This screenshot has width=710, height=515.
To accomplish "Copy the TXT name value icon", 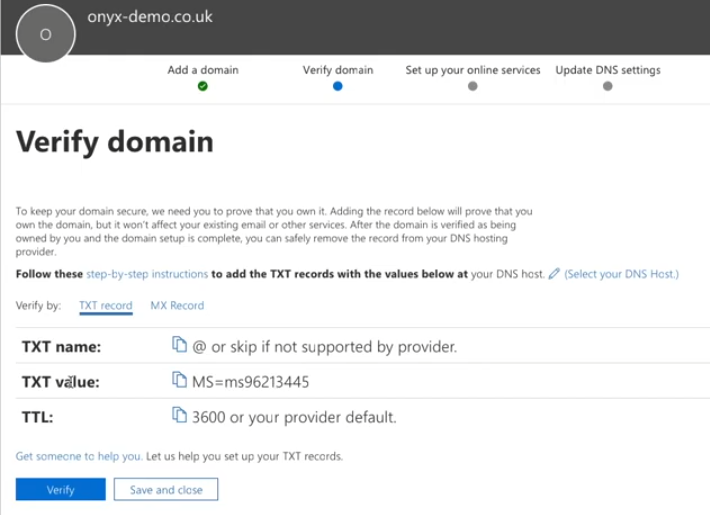I will (179, 345).
